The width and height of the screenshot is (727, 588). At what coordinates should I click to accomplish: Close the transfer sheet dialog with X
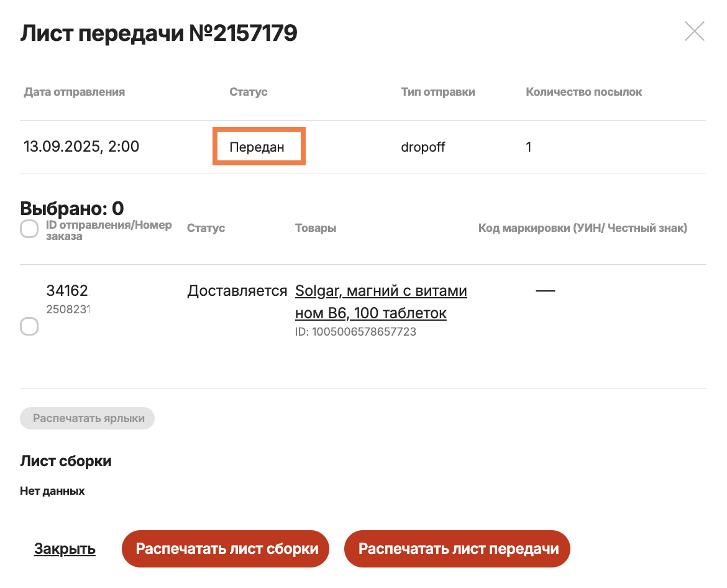[694, 31]
